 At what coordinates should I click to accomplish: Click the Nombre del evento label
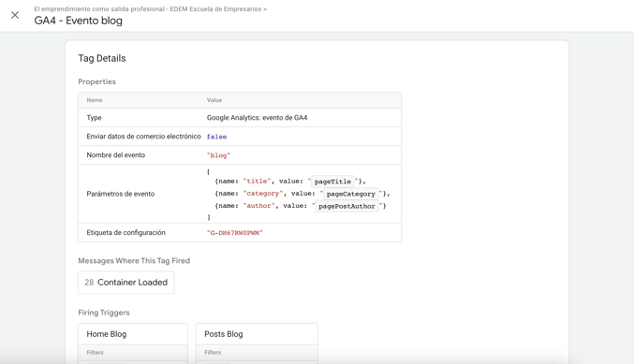(115, 155)
